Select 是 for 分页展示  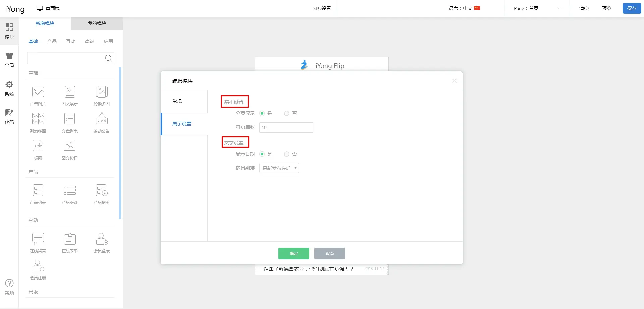click(x=262, y=114)
